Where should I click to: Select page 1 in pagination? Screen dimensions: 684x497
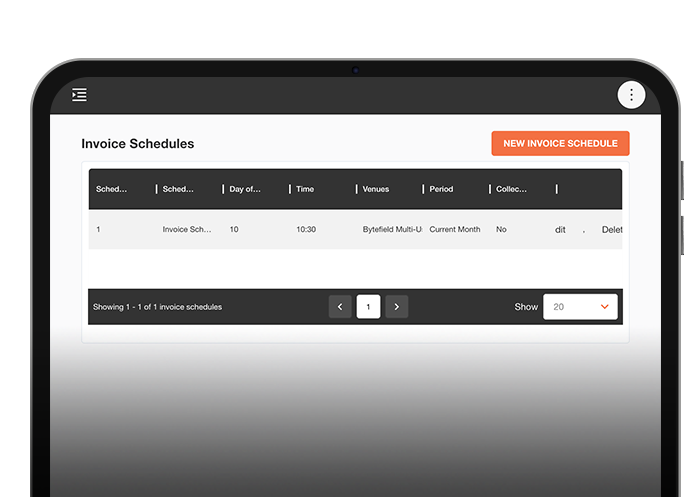pos(368,307)
